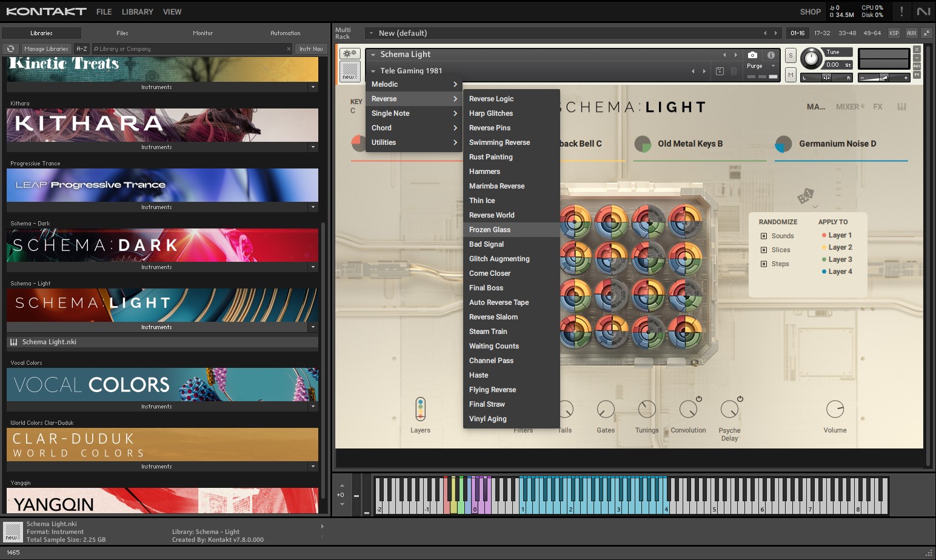The width and height of the screenshot is (936, 560).
Task: Open the keyboard icon tab in Schema Light
Action: [x=901, y=107]
